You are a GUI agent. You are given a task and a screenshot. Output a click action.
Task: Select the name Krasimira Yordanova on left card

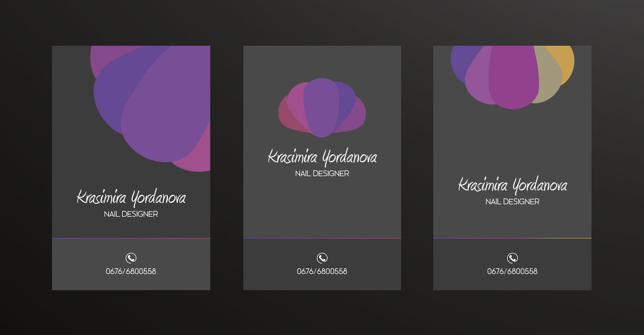coord(131,198)
